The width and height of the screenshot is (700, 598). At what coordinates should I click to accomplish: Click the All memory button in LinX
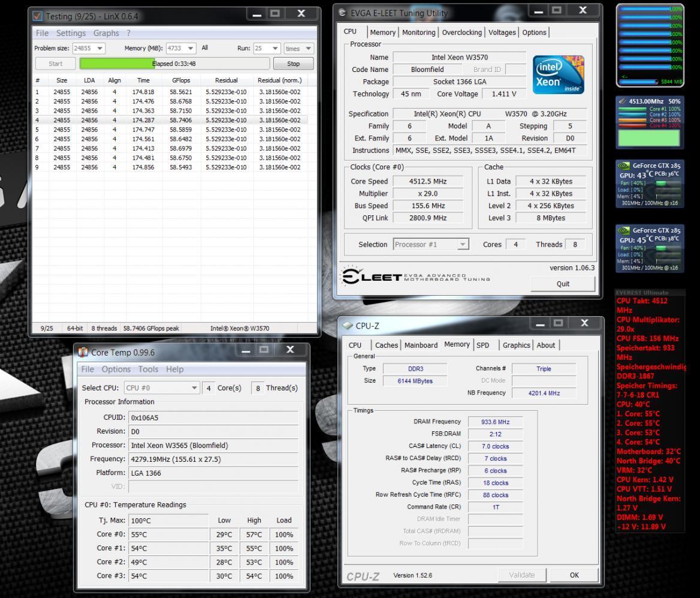pos(204,48)
